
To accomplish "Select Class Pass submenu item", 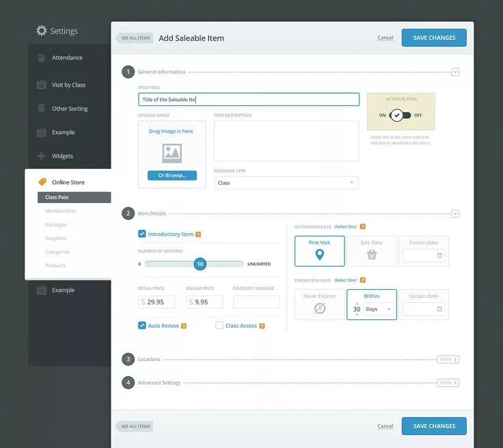I will pos(74,197).
